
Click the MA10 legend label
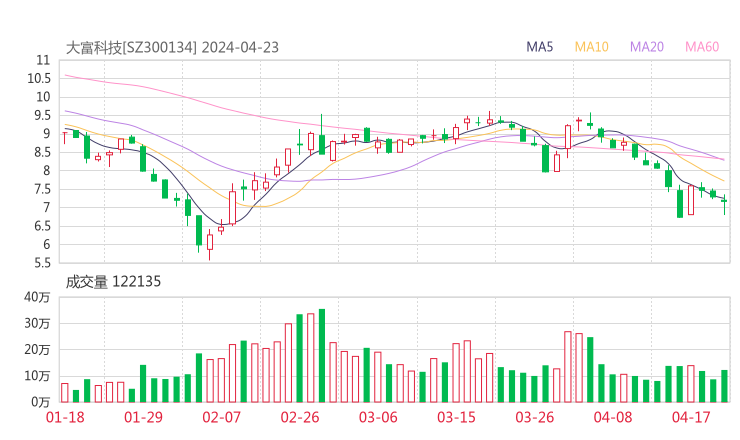point(591,47)
